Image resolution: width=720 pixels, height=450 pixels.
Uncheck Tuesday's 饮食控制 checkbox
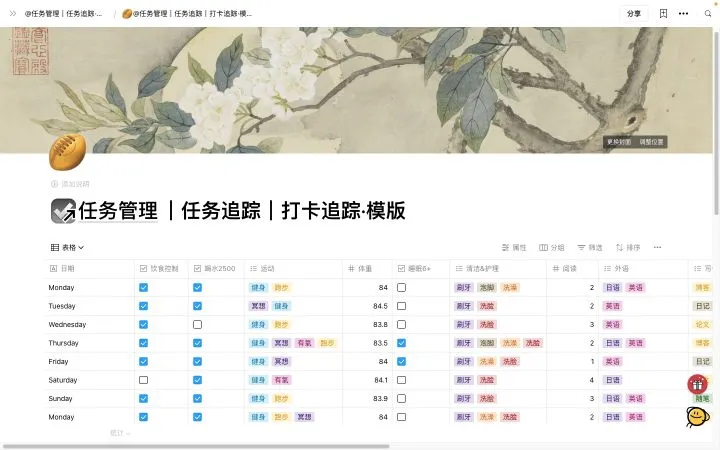point(143,306)
